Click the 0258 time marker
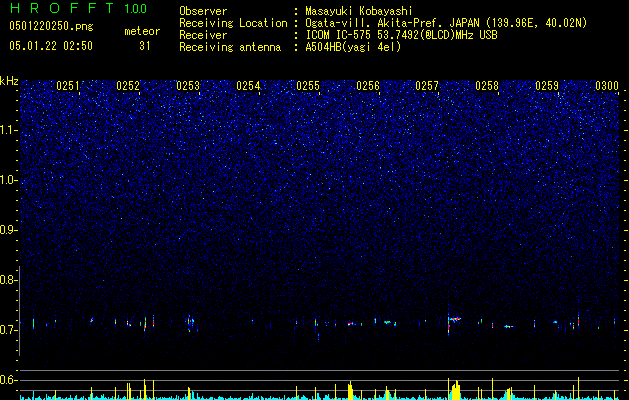This screenshot has width=629, height=400. [x=487, y=86]
